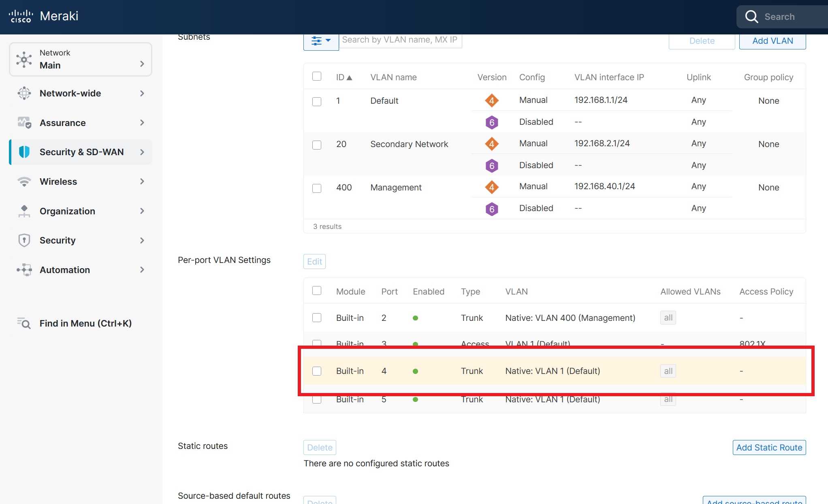Click the Network-wide globe icon
Screen dimensions: 828x504
click(x=24, y=93)
